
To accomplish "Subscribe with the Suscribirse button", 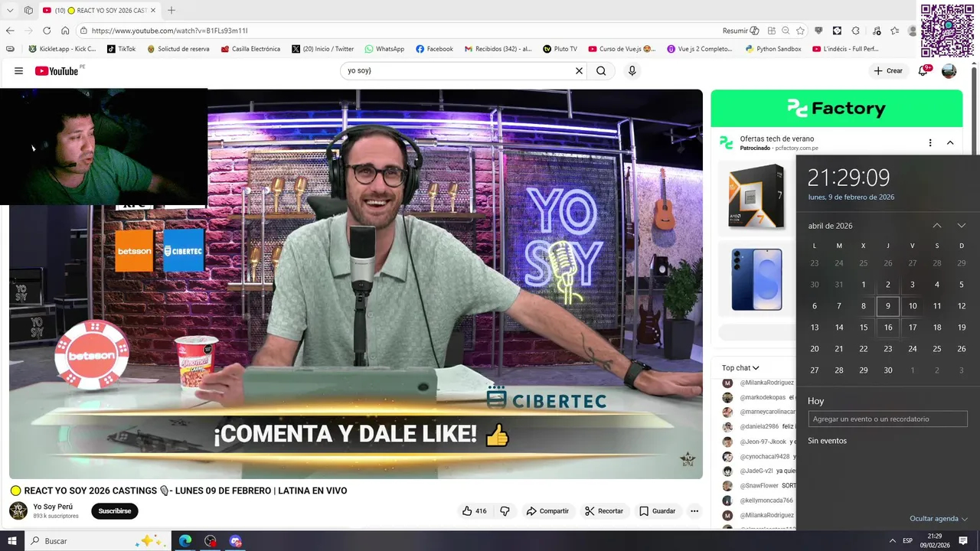I will point(115,510).
